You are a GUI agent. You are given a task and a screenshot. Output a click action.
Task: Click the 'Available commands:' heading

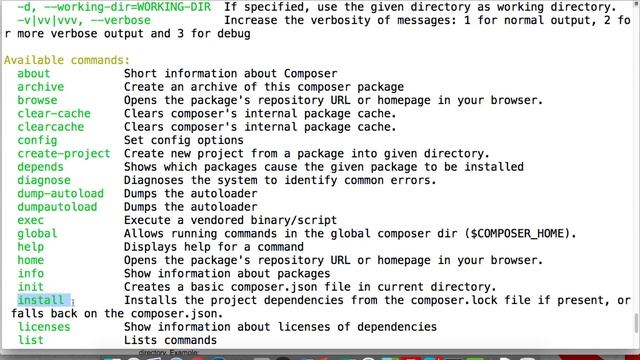tap(67, 60)
